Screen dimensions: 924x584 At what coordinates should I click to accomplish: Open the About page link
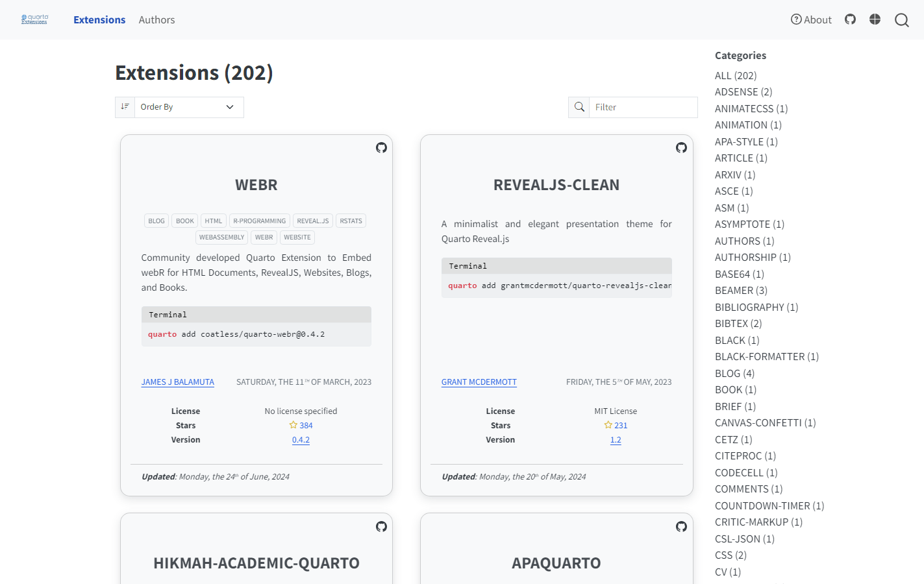coord(811,20)
